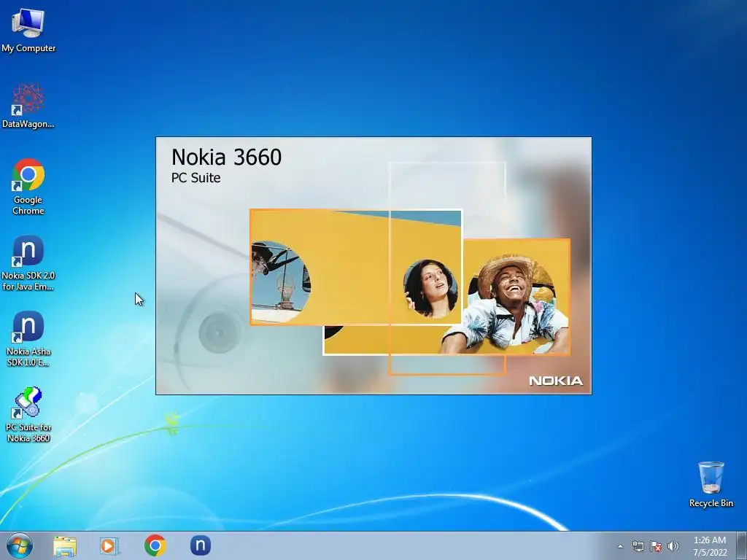Screen dimensions: 747x560
Task: Click the Show Desktop button strip
Action: coord(742,545)
